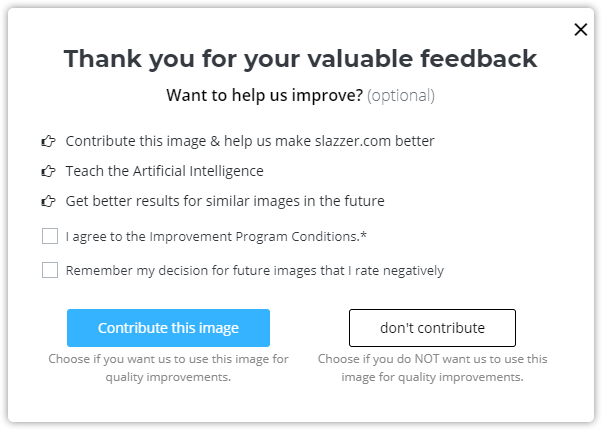Open the 'Improvement Program Conditions' text link
The width and height of the screenshot is (602, 430).
pos(254,236)
